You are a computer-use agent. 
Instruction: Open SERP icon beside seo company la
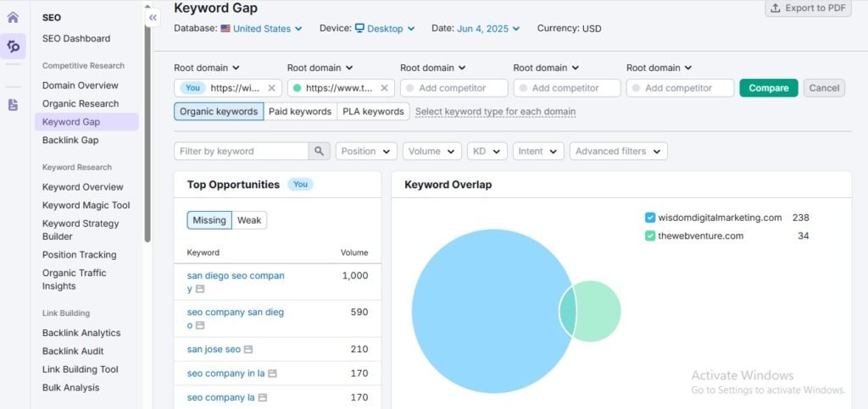263,397
